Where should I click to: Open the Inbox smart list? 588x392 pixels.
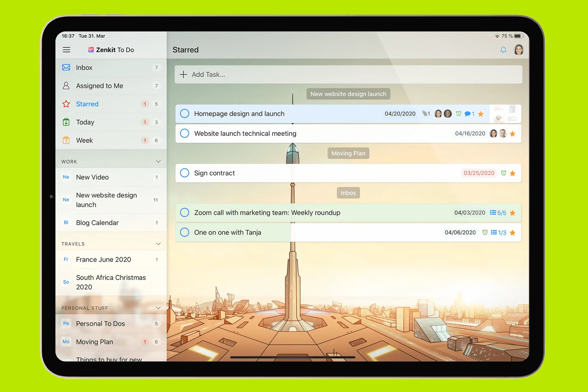[x=84, y=68]
